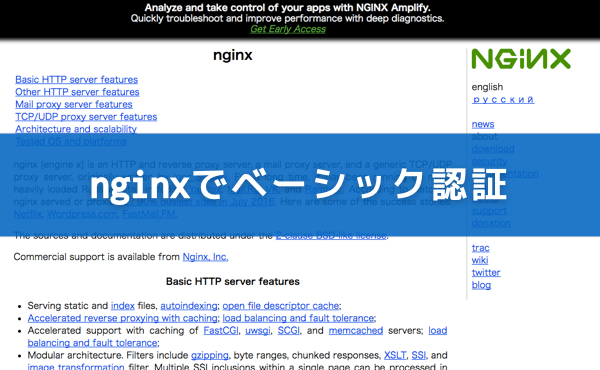Click the english language label
The height and width of the screenshot is (370, 600).
pos(487,87)
